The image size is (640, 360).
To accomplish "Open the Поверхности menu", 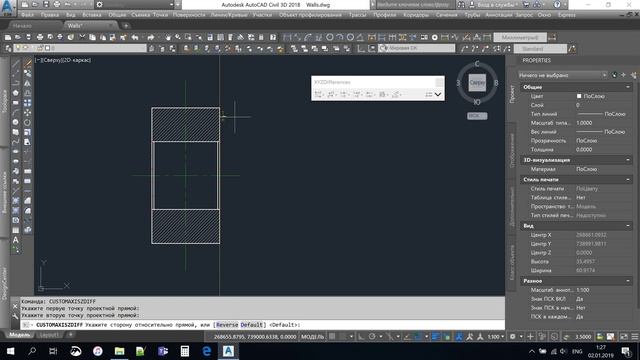I will coord(189,15).
